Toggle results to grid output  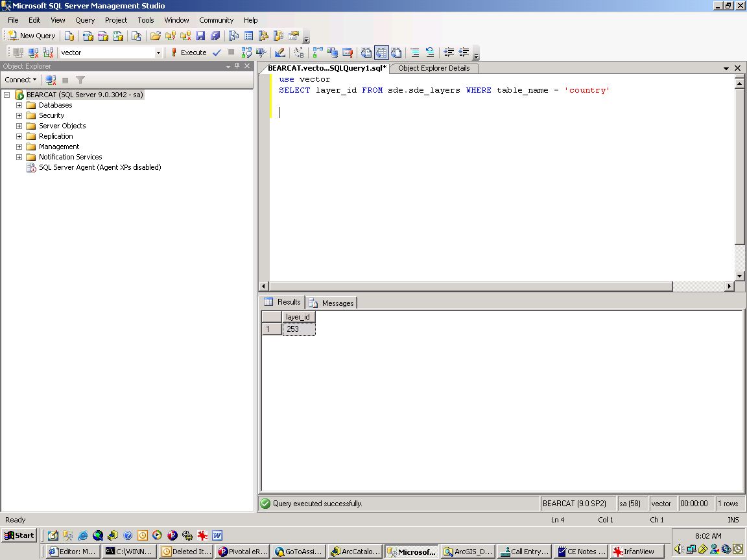381,52
